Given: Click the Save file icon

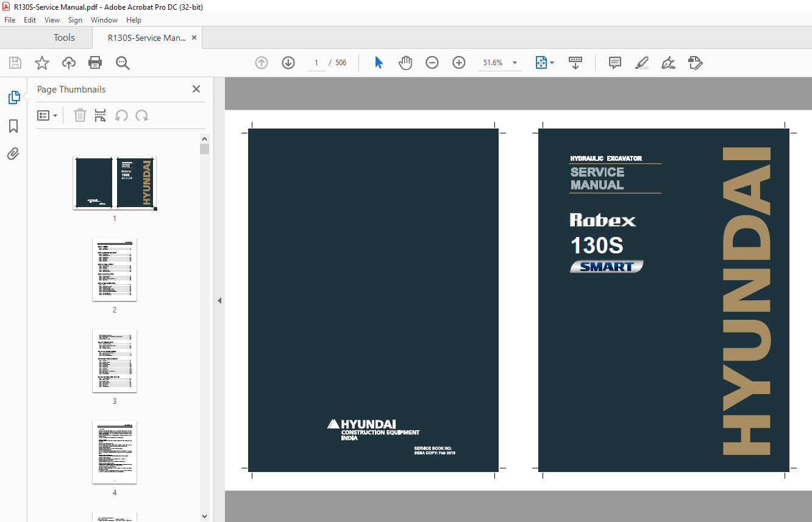Looking at the screenshot, I should pos(15,63).
